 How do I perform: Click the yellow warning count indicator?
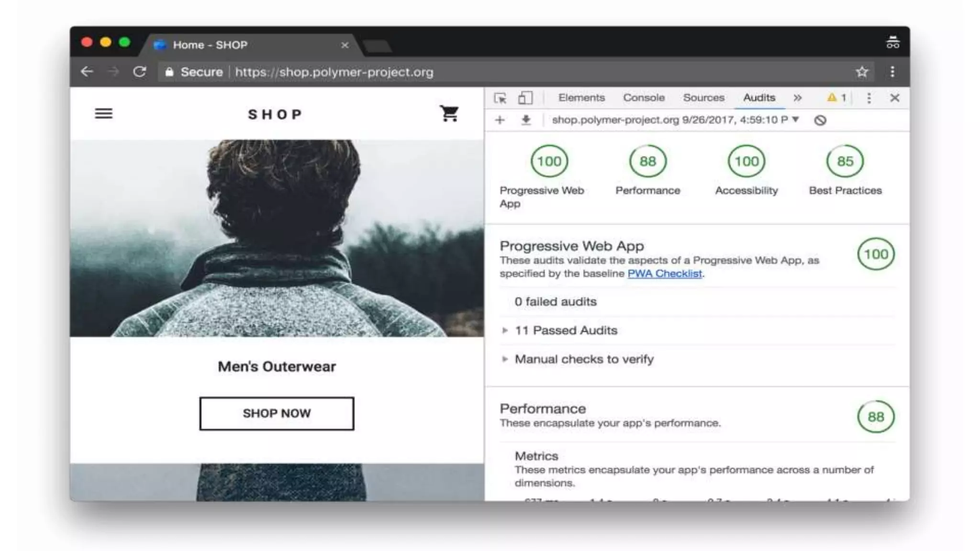coord(836,98)
